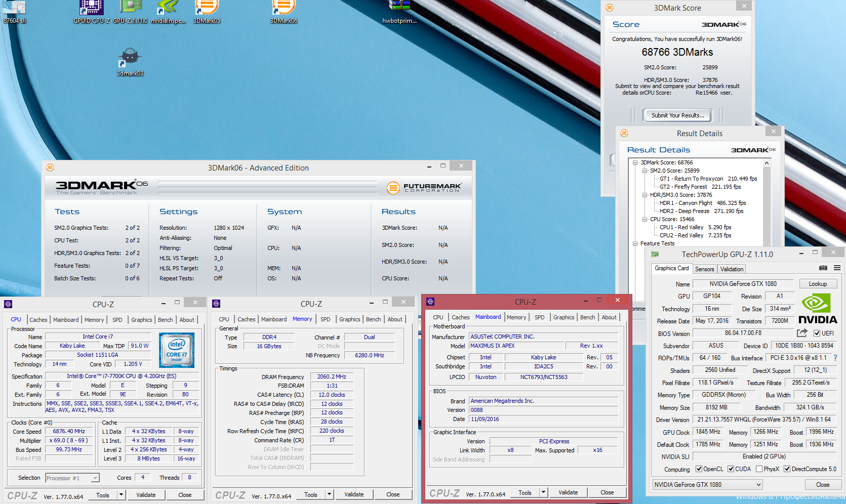Click Validate in the CPU-Z Memory window
Image resolution: width=846 pixels, height=504 pixels.
354,494
